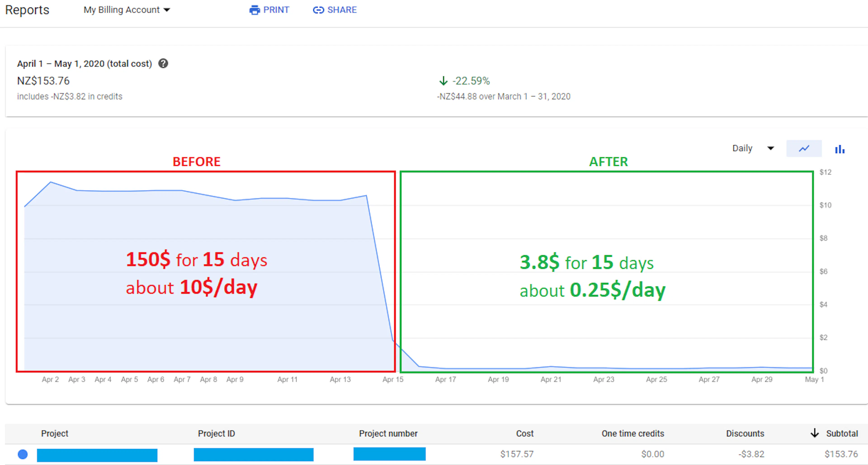868x465 pixels.
Task: Click the Daily dropdown arrow
Action: click(x=770, y=148)
